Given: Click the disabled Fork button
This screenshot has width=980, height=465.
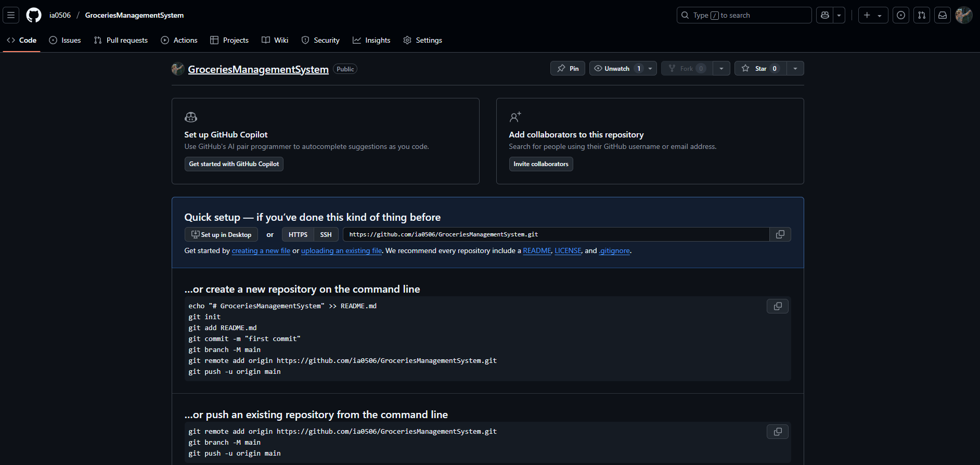Looking at the screenshot, I should click(687, 68).
